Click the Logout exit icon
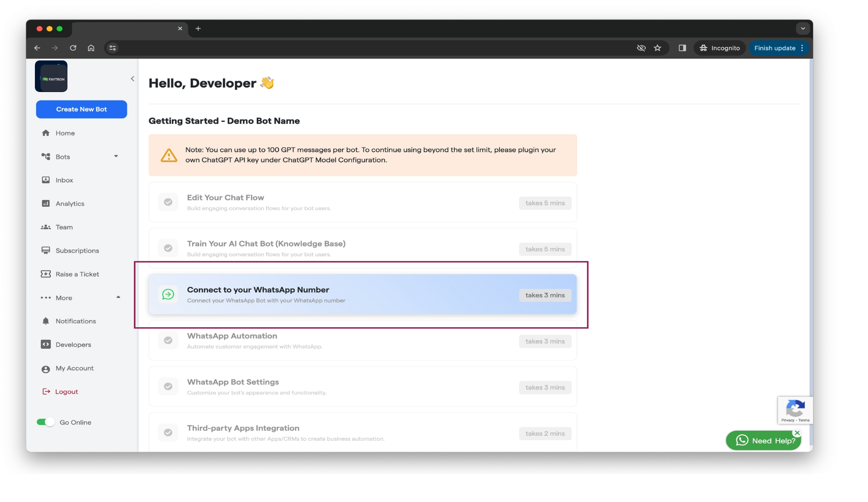This screenshot has width=868, height=502. coord(46,391)
